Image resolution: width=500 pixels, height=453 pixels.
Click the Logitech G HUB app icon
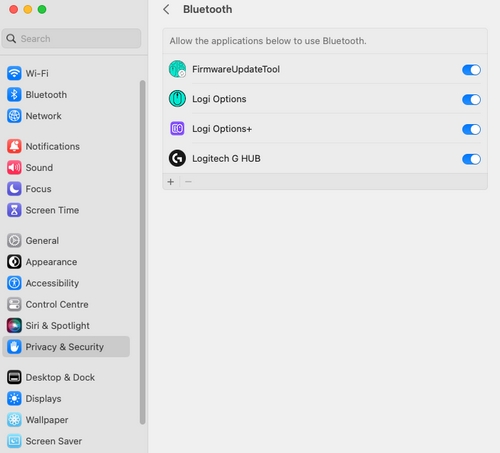point(177,158)
